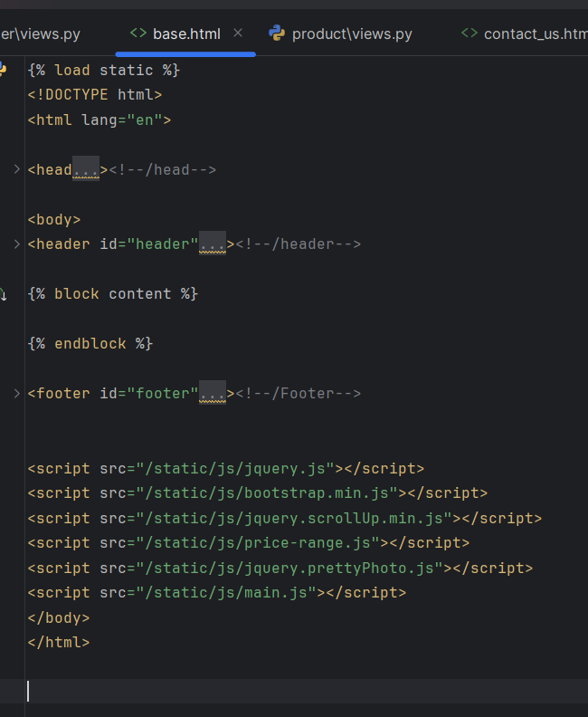
Task: Switch to the product\views.py tab
Action: point(351,33)
